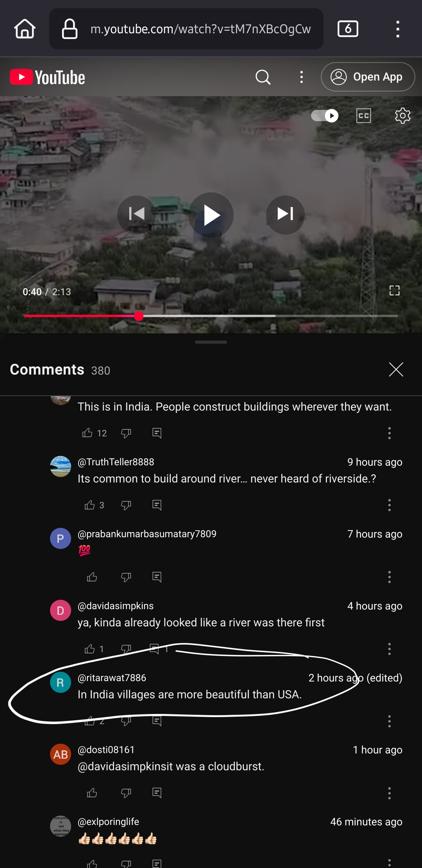This screenshot has width=422, height=868.
Task: Open YouTube search with magnifier icon
Action: [x=263, y=77]
